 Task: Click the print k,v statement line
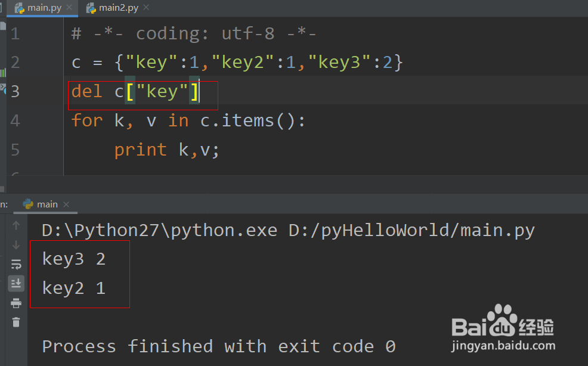pos(167,150)
